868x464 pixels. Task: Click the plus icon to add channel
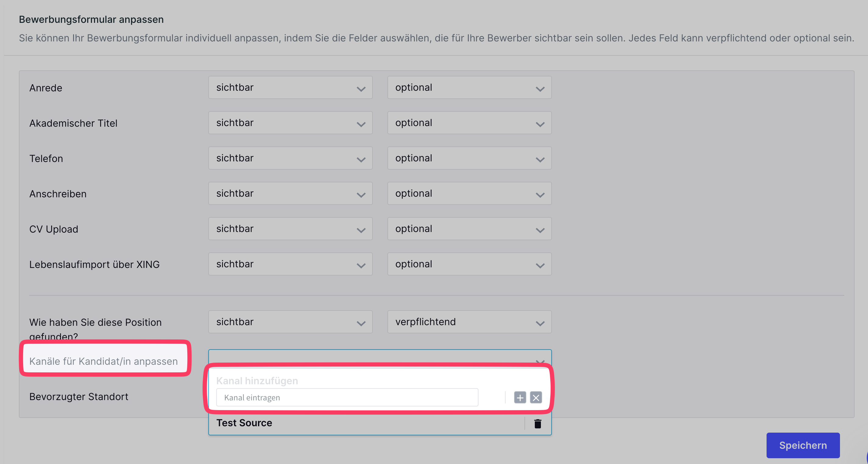pos(520,397)
